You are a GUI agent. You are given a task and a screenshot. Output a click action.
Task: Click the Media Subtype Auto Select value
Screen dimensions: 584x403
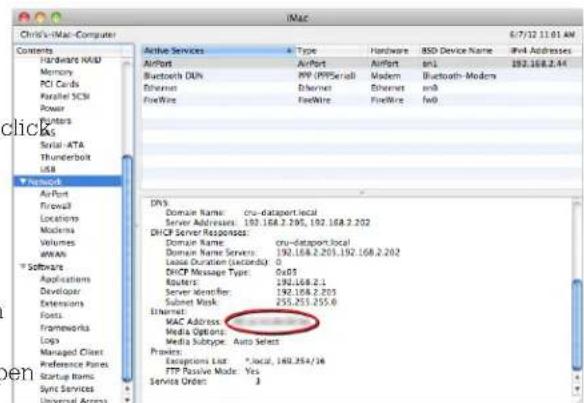(x=256, y=342)
